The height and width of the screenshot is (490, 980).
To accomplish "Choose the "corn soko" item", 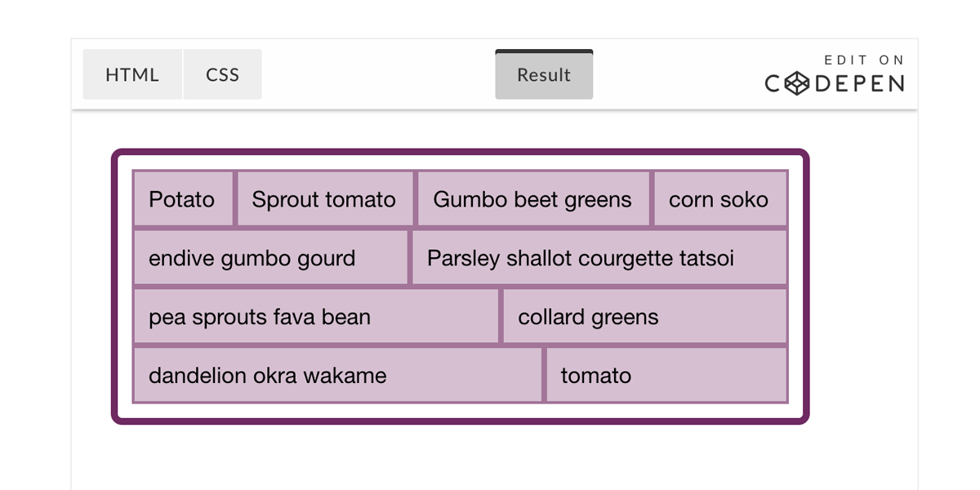I will [x=719, y=198].
